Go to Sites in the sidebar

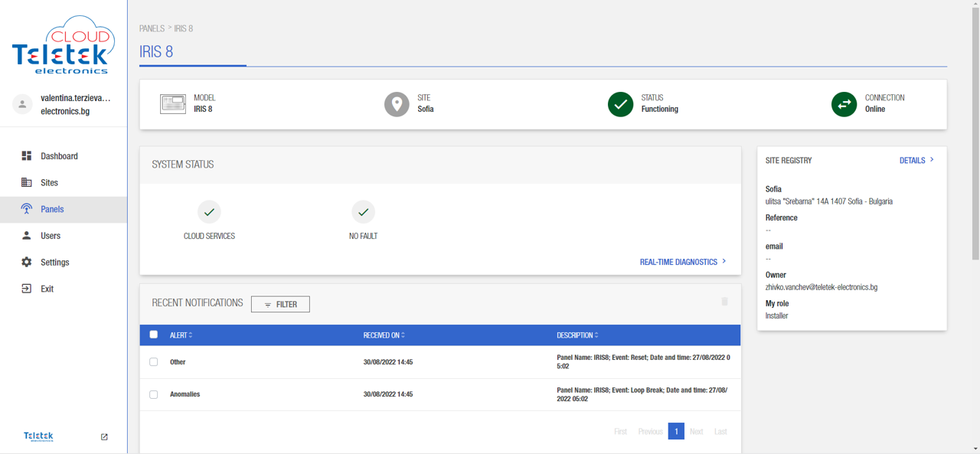click(x=49, y=183)
